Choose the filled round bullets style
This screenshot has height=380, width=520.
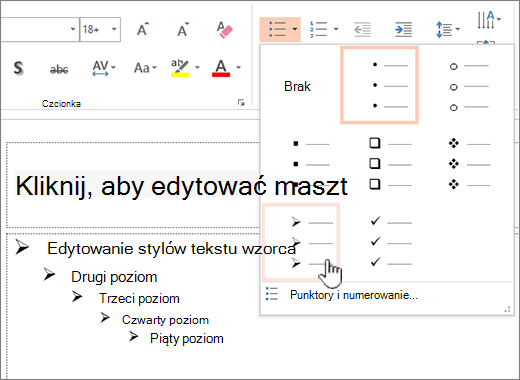[379, 85]
